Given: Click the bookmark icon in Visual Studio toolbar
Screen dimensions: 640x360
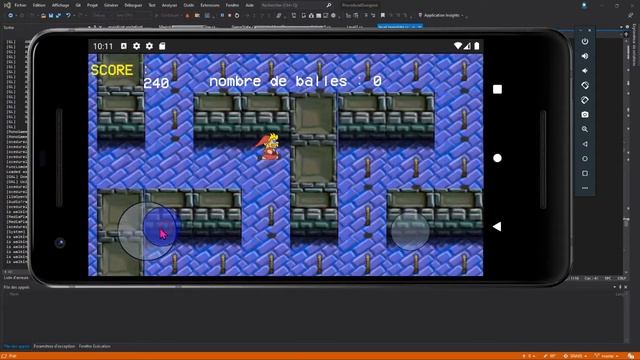Looking at the screenshot, I should (x=383, y=16).
